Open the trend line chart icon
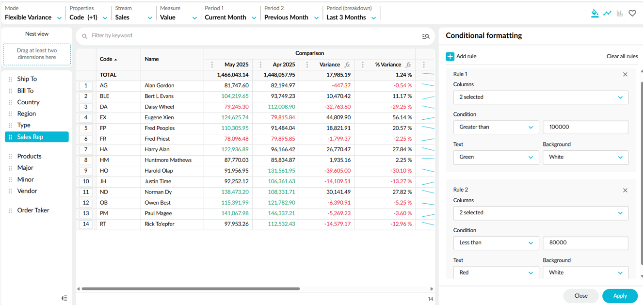Viewport: 644px width, 305px height. 607,13
